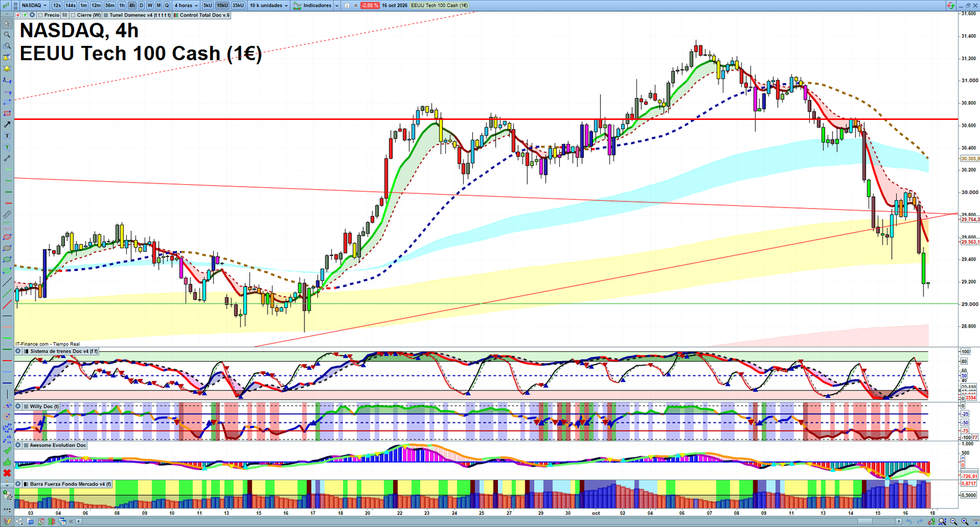Select the arrow cursor tool

[7, 23]
